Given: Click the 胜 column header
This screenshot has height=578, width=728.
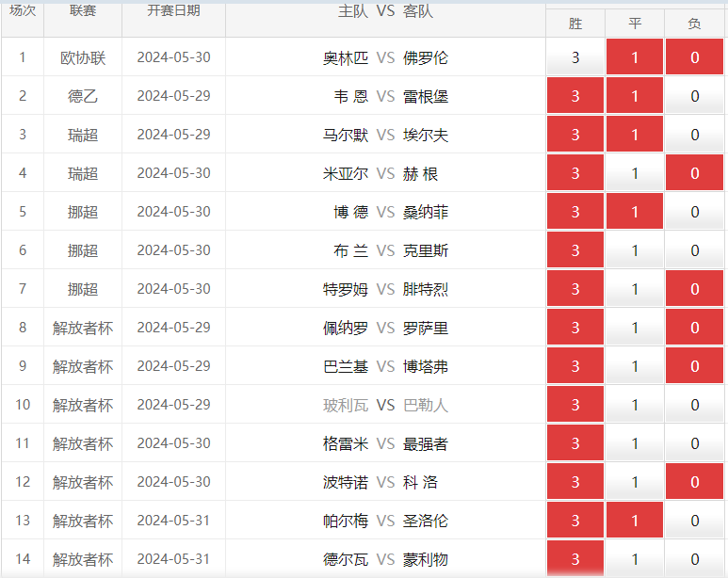Looking at the screenshot, I should [x=575, y=24].
